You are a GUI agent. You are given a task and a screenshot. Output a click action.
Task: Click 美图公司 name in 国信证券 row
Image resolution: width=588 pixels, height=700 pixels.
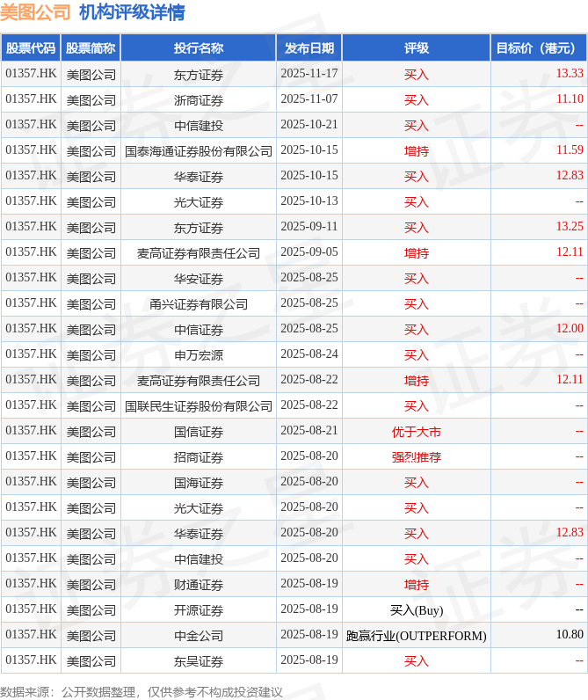pyautogui.click(x=91, y=432)
